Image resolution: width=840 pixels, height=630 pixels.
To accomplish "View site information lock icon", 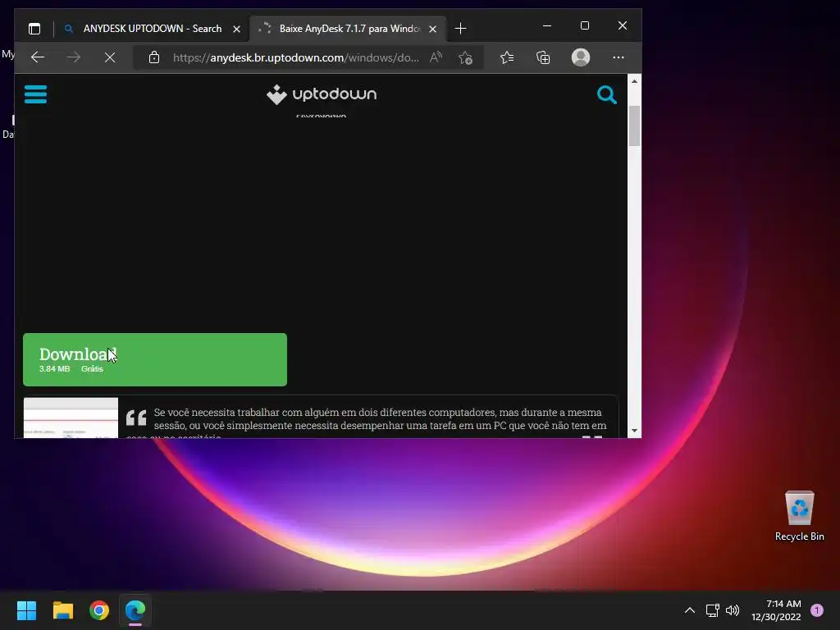I will pyautogui.click(x=154, y=57).
